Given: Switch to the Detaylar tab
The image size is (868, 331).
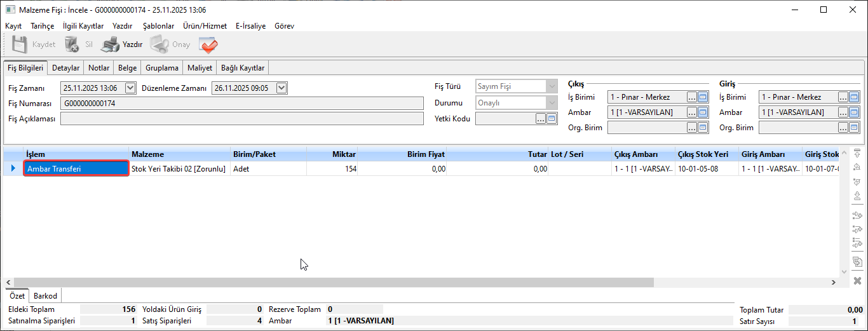Looking at the screenshot, I should (x=65, y=68).
